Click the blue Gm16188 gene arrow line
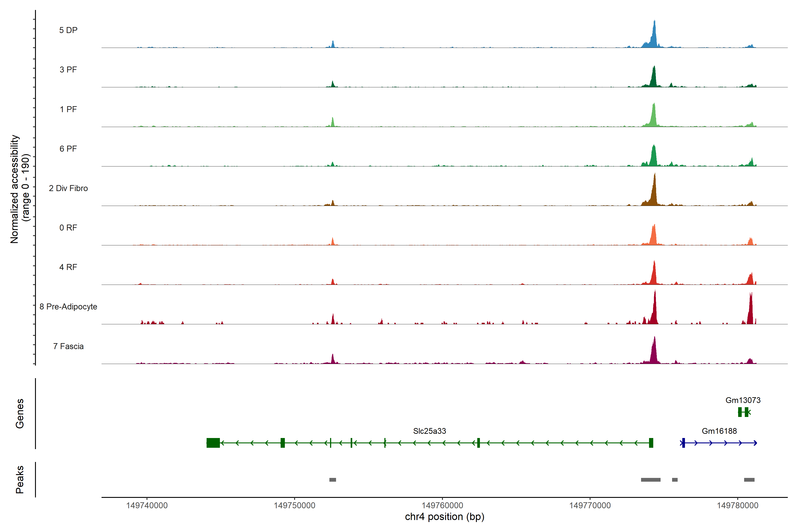Image resolution: width=798 pixels, height=532 pixels. pyautogui.click(x=719, y=443)
